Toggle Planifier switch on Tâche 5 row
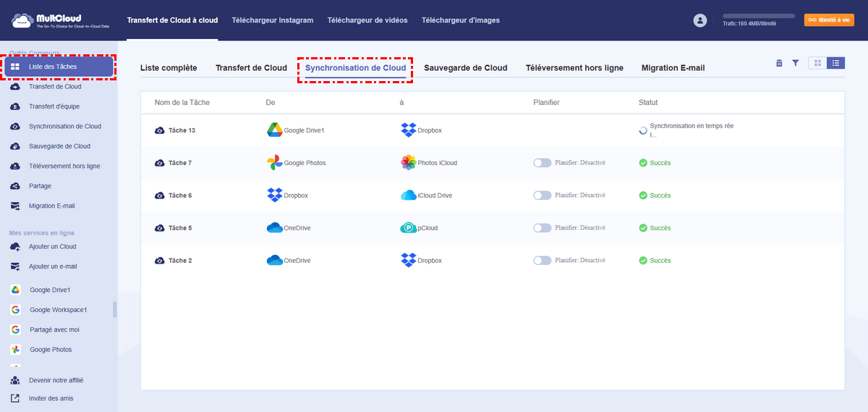This screenshot has width=868, height=412. point(542,228)
